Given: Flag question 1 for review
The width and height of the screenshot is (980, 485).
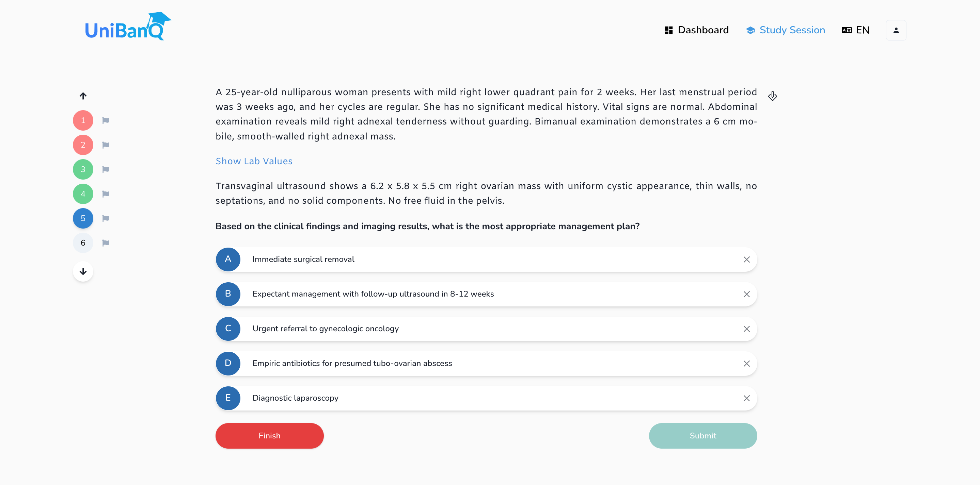Looking at the screenshot, I should 106,120.
